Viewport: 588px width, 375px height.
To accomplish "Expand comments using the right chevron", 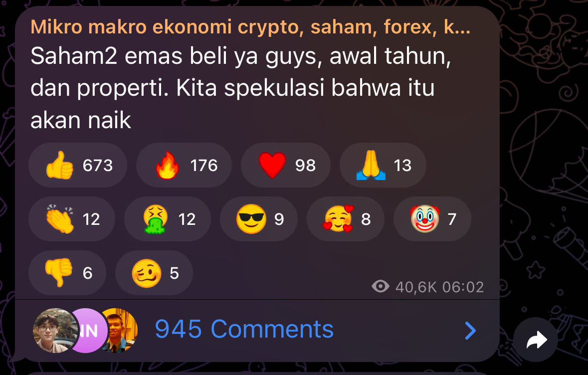I will pyautogui.click(x=470, y=331).
